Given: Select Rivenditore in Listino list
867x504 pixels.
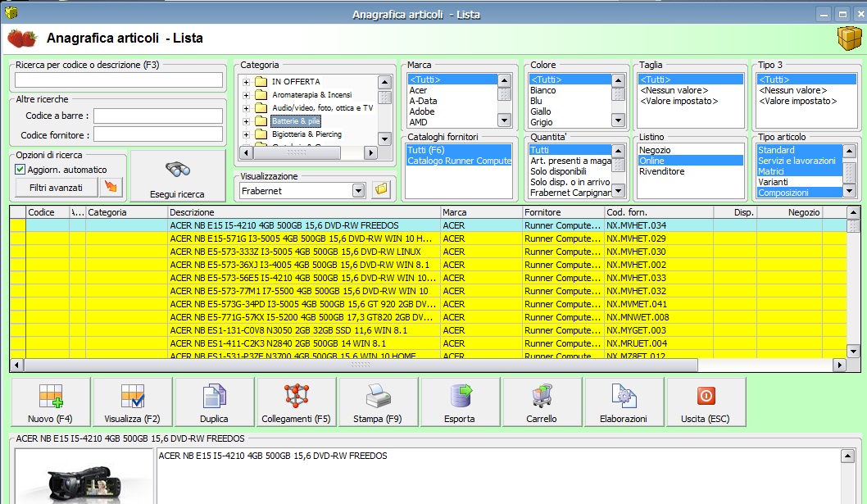Looking at the screenshot, I should pyautogui.click(x=662, y=171).
